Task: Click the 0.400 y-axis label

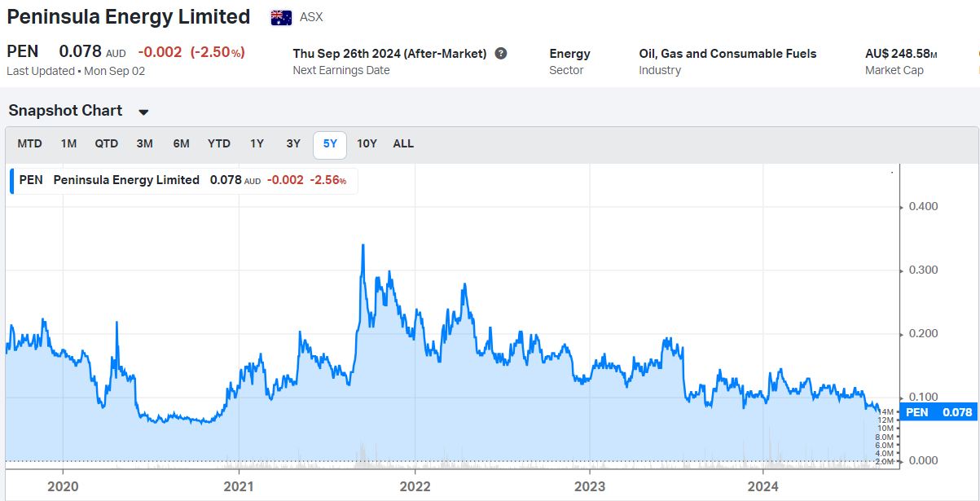Action: point(923,207)
